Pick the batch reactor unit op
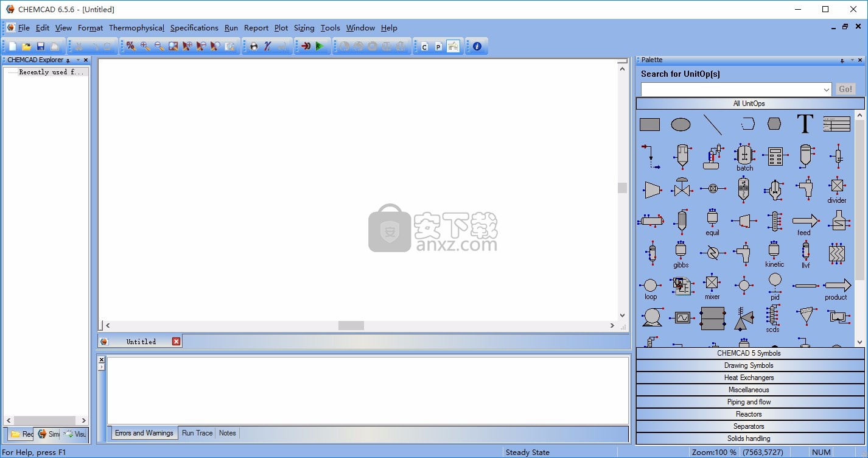 pyautogui.click(x=744, y=158)
